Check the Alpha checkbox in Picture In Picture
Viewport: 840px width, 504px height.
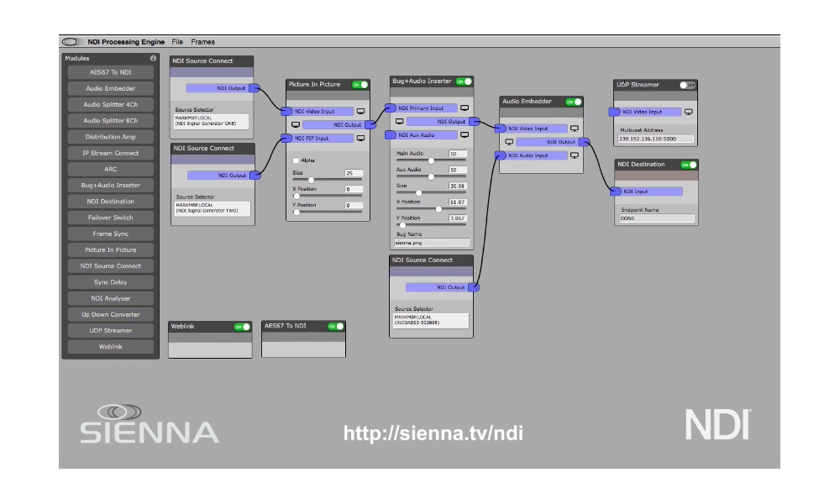[x=295, y=160]
